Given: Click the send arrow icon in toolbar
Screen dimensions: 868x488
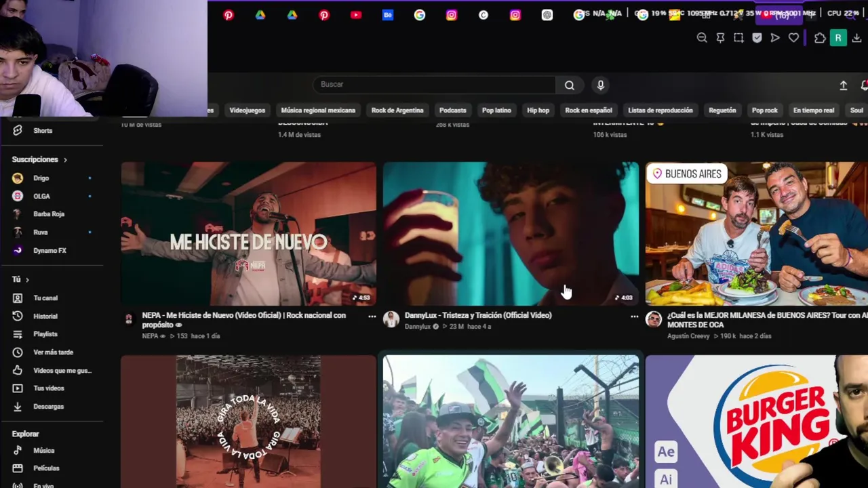Looking at the screenshot, I should pyautogui.click(x=775, y=38).
